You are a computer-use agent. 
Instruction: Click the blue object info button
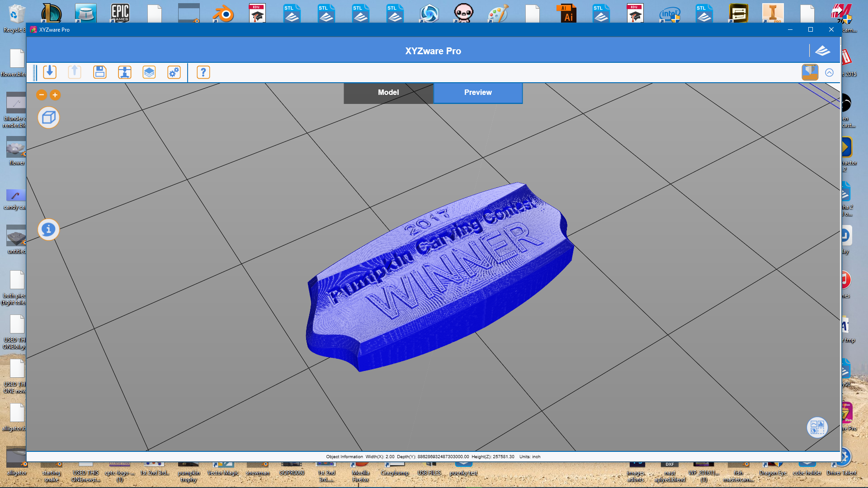pos(48,230)
